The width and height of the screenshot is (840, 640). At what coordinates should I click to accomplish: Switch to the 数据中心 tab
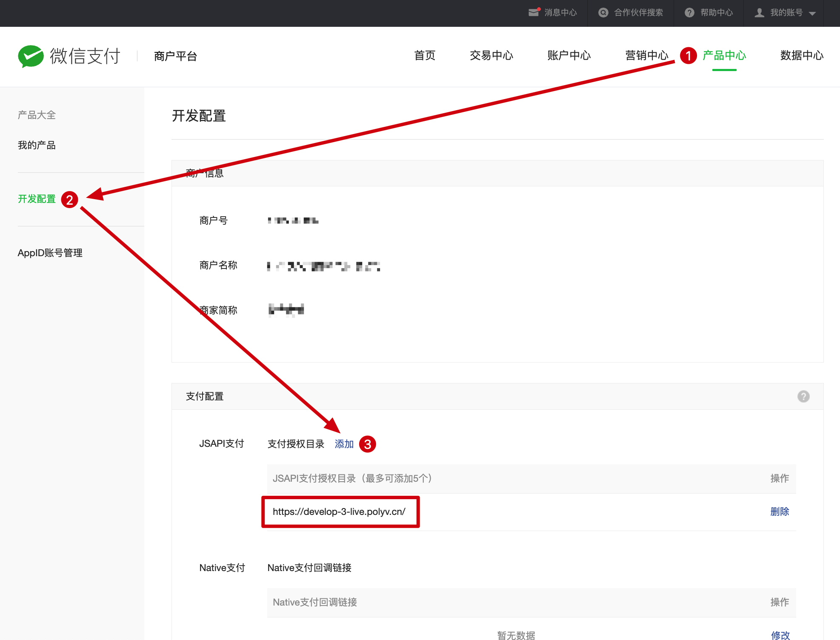coord(802,55)
